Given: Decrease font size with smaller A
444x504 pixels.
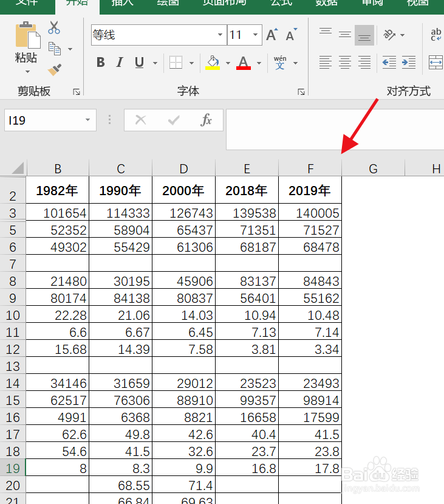Looking at the screenshot, I should coord(291,35).
